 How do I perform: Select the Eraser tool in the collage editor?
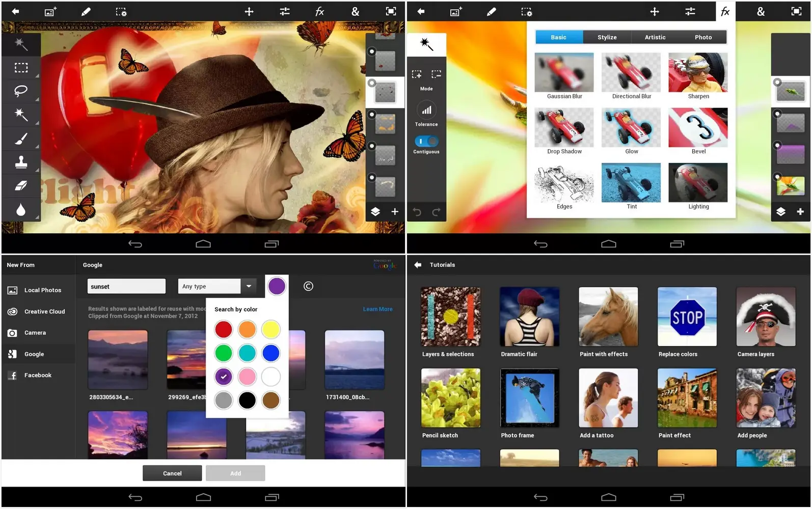click(x=21, y=186)
